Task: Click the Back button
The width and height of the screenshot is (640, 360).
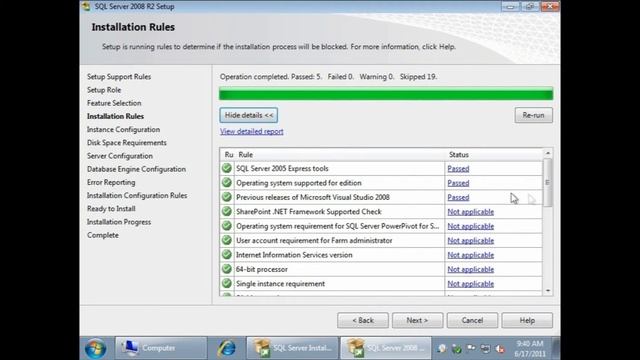Action: pyautogui.click(x=363, y=320)
